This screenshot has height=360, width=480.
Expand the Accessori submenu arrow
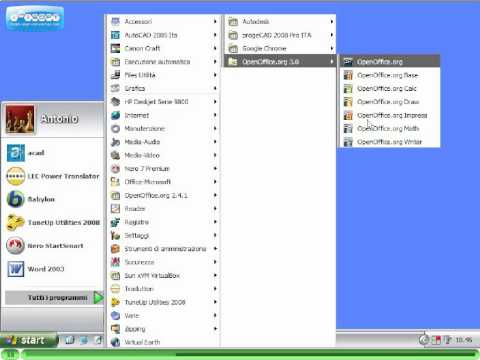(215, 21)
